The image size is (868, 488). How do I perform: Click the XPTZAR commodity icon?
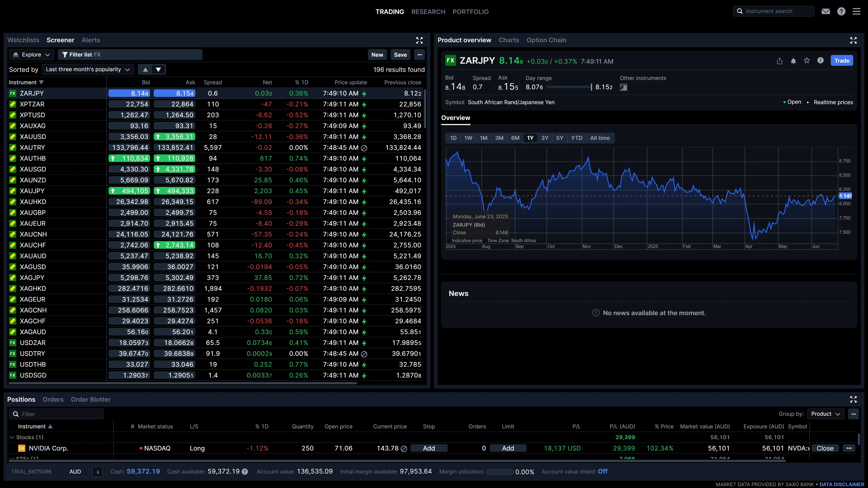[x=13, y=104]
